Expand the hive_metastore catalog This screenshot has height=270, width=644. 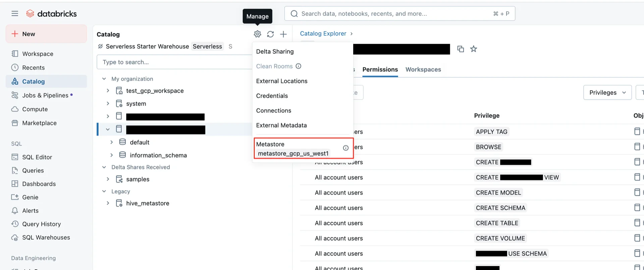click(x=108, y=203)
